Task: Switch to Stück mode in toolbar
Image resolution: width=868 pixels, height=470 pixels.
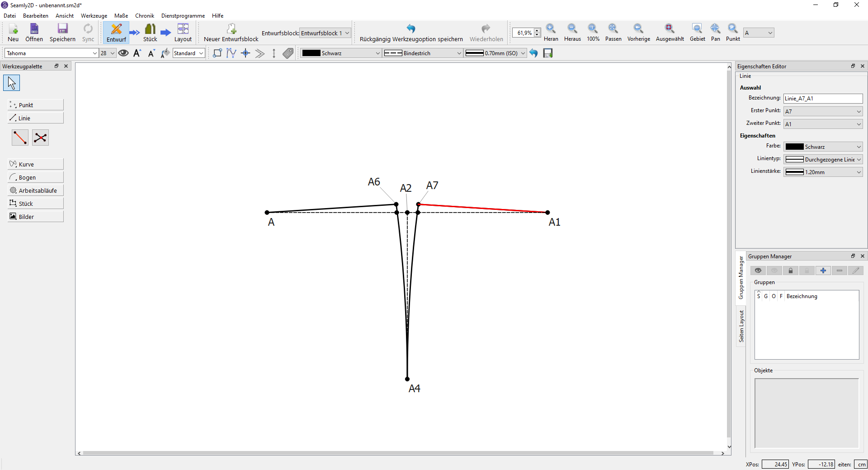Action: 150,33
